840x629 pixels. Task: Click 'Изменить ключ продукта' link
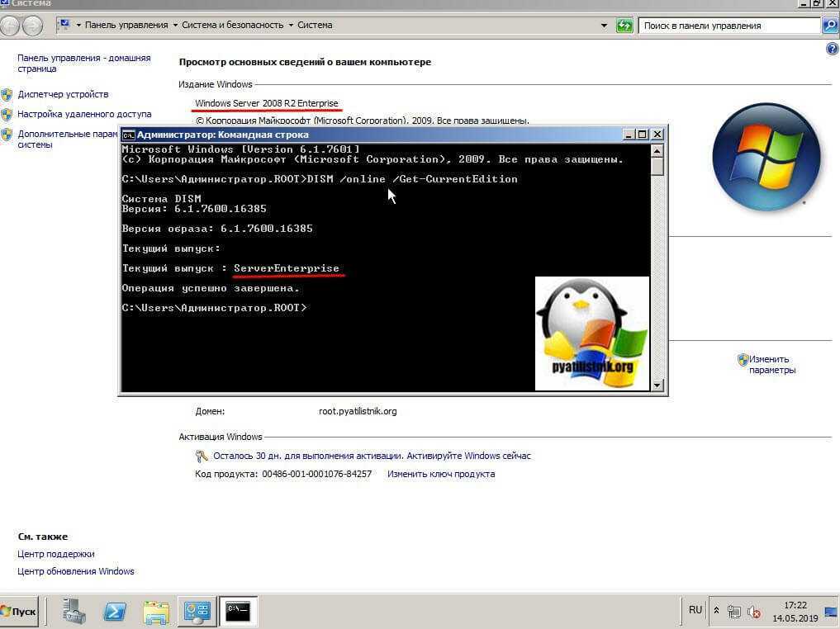click(441, 474)
